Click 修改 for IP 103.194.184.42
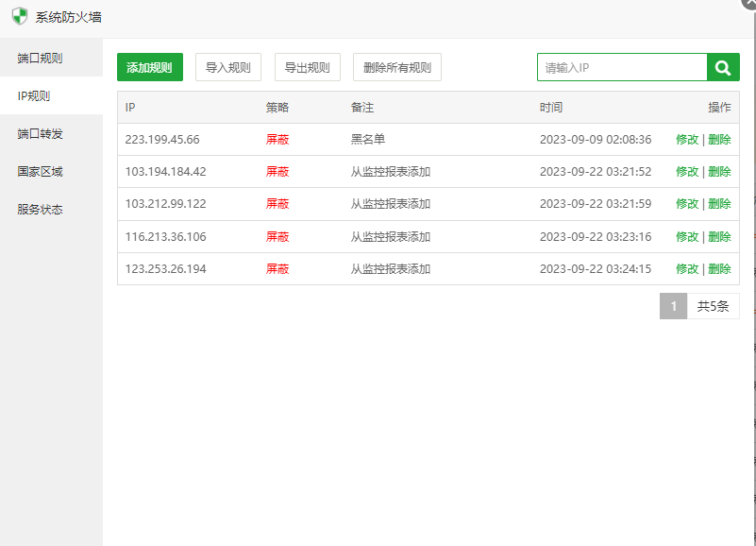The height and width of the screenshot is (546, 756). [x=687, y=171]
